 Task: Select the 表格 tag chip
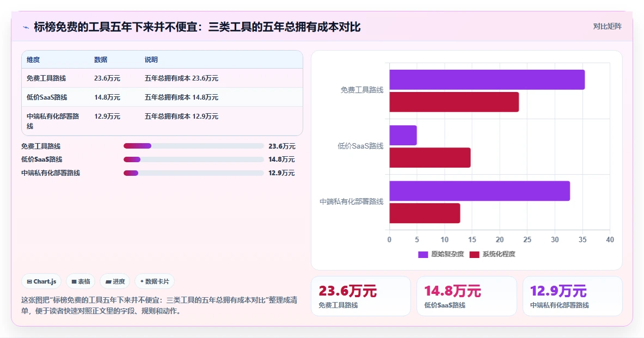click(81, 281)
